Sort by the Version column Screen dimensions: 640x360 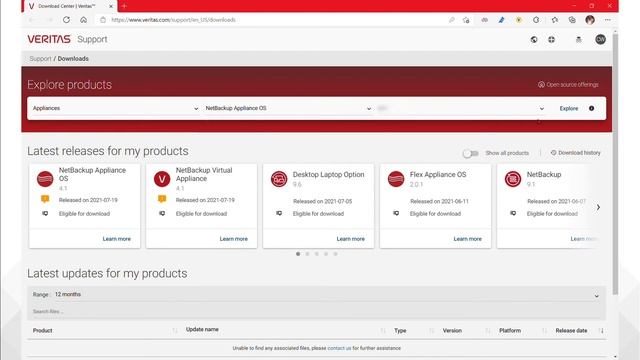pyautogui.click(x=452, y=331)
